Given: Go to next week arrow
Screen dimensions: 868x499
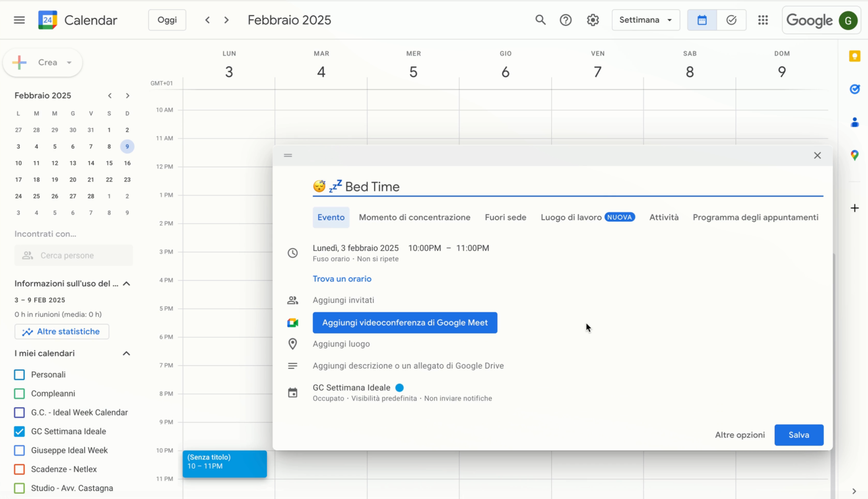Looking at the screenshot, I should point(226,20).
